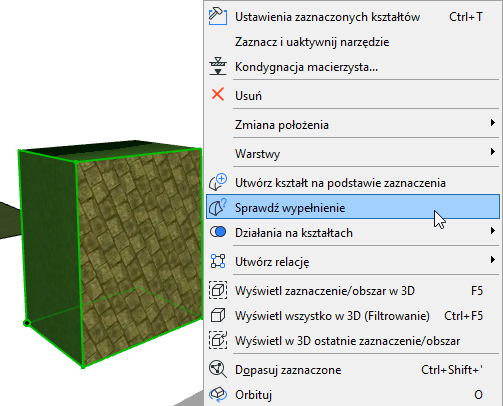Click the Ctrl+Shift+' shortcut label
This screenshot has height=406, width=503.
tap(452, 370)
